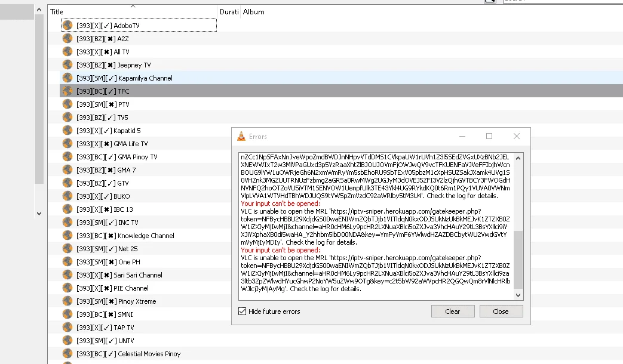Click the globe icon beside One PH

pyautogui.click(x=67, y=261)
